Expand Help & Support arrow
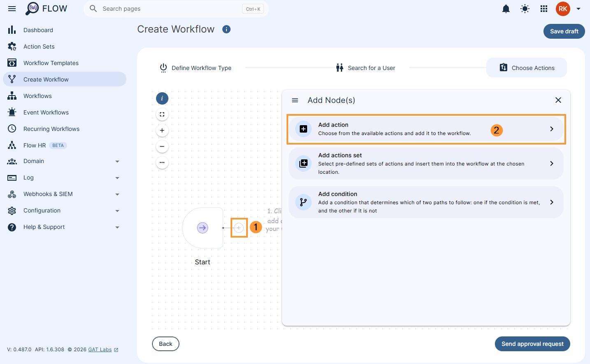 tap(117, 227)
